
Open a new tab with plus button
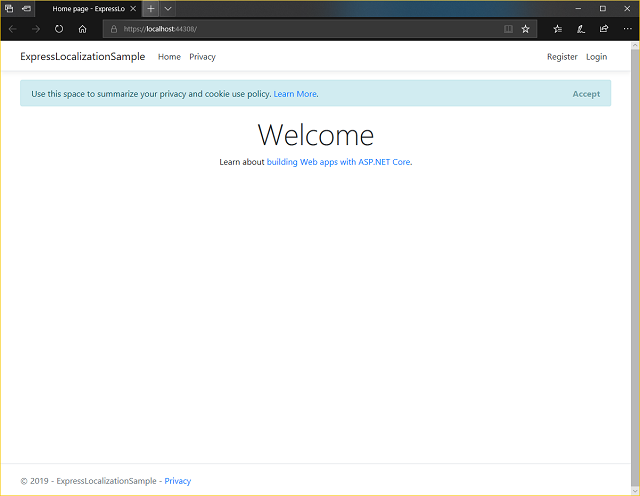coord(151,8)
